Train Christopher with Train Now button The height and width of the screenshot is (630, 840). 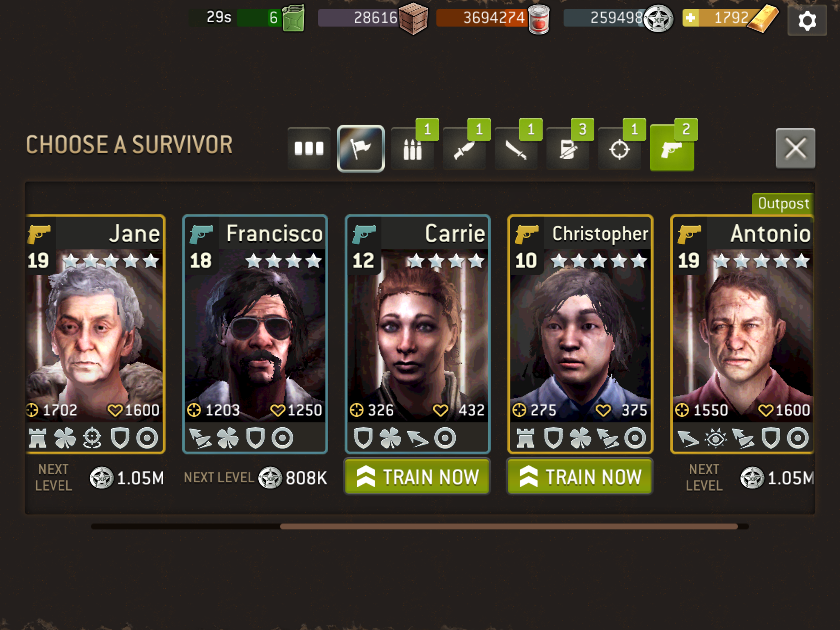click(580, 477)
